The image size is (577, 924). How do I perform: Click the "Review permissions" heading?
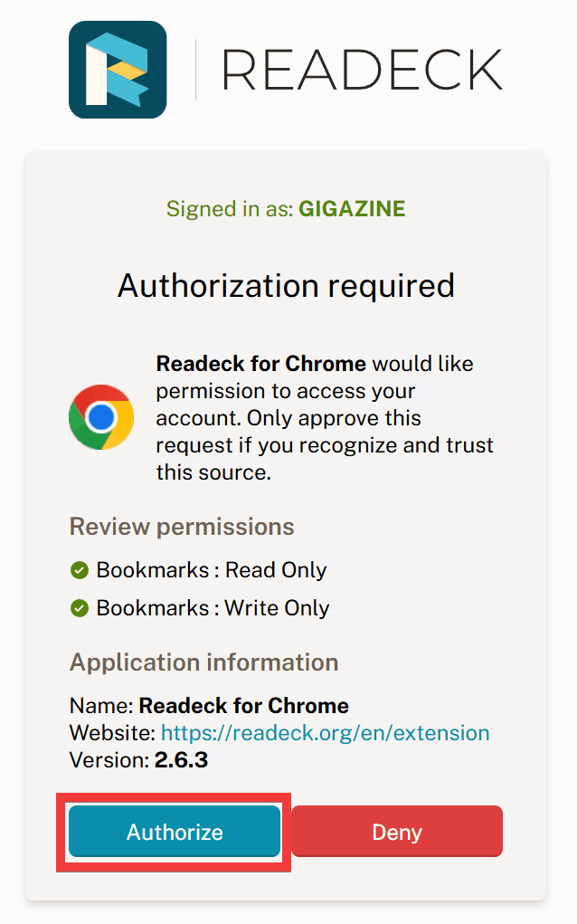(182, 527)
